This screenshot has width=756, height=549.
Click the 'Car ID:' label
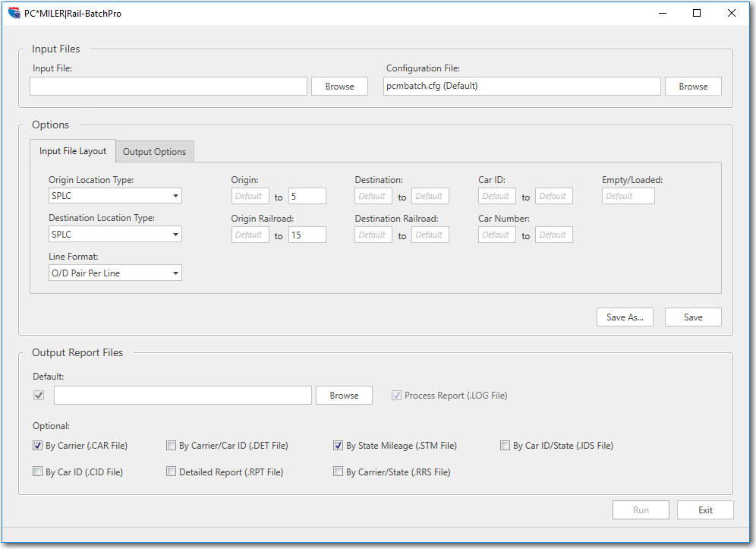(492, 179)
